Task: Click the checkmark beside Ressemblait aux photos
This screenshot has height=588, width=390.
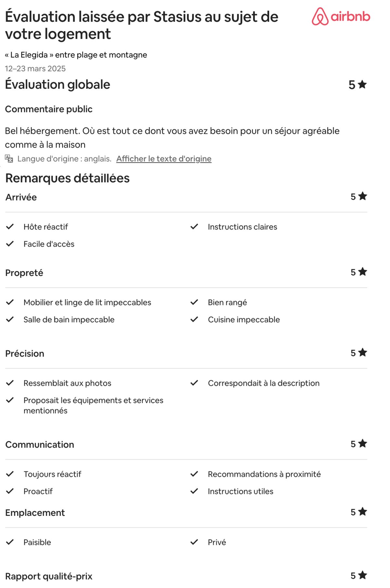Action: tap(10, 383)
